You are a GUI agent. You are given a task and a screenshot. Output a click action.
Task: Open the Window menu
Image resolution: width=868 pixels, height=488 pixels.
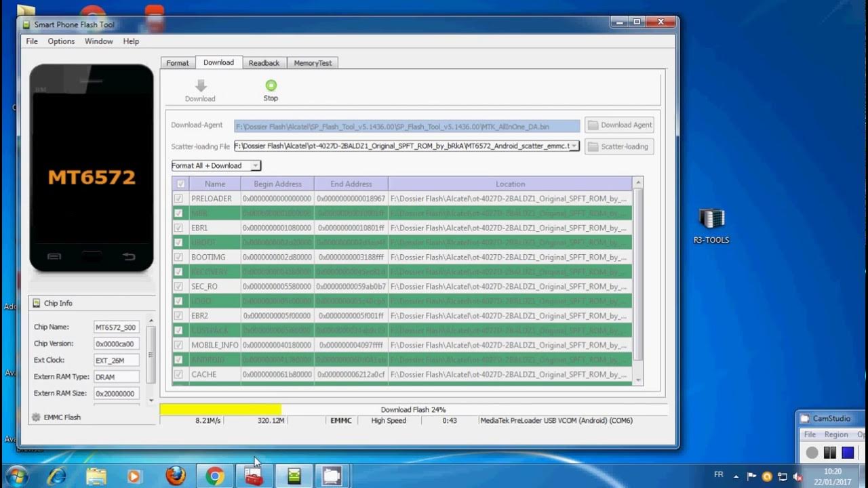click(x=98, y=41)
